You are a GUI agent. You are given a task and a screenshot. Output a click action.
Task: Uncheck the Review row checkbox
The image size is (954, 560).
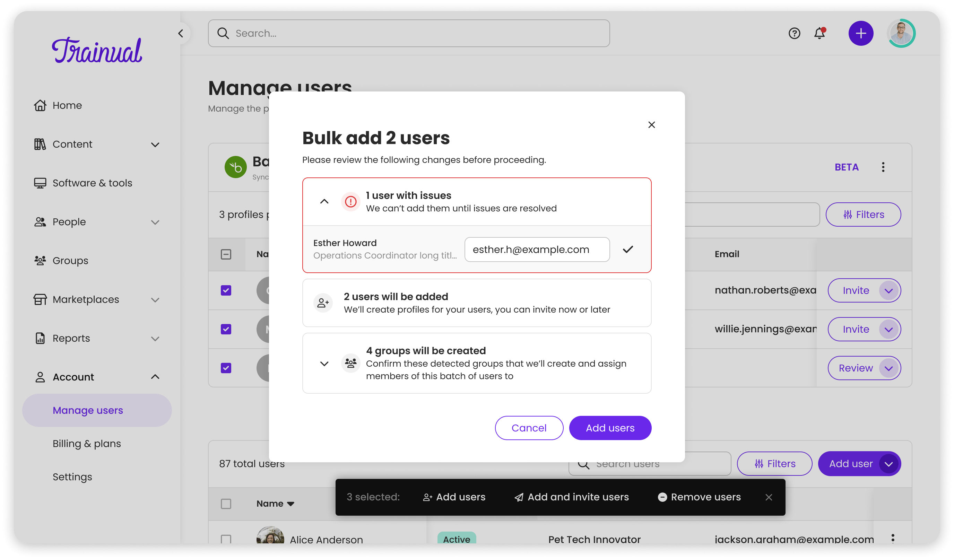pos(226,368)
